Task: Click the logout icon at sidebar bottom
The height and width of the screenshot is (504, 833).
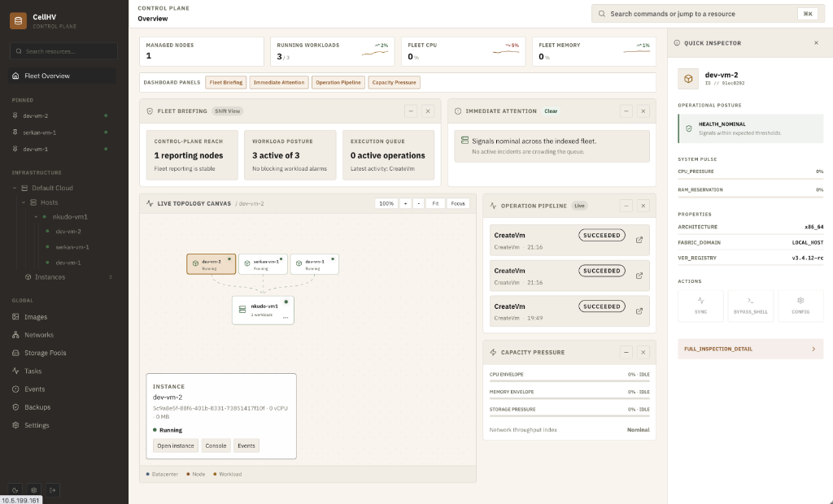Action: point(53,490)
